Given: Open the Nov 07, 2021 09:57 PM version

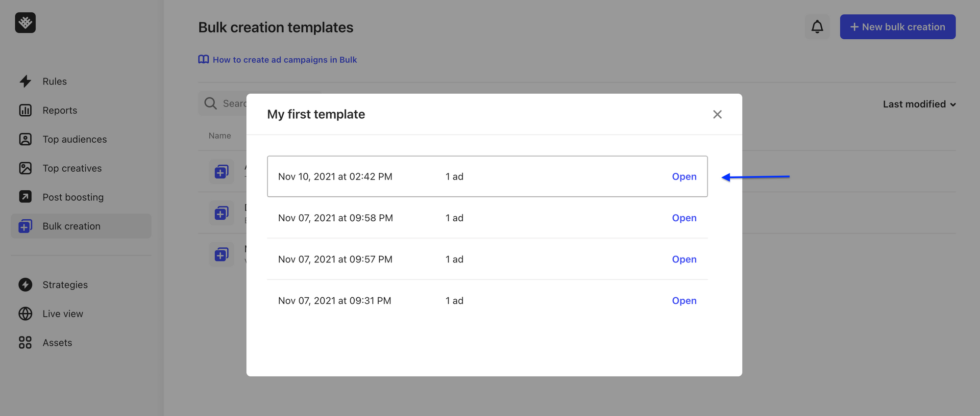Looking at the screenshot, I should (684, 259).
